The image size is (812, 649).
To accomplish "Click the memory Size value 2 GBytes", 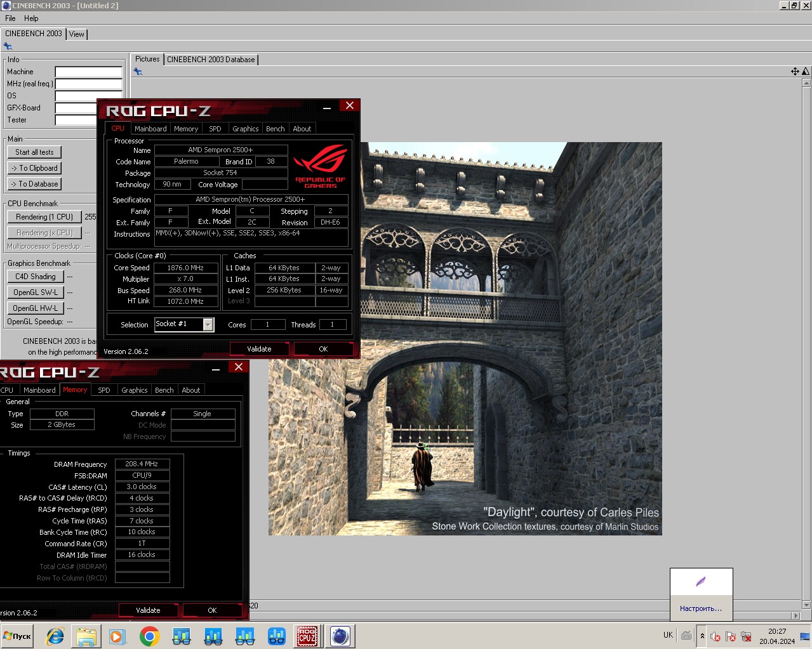I will [62, 424].
